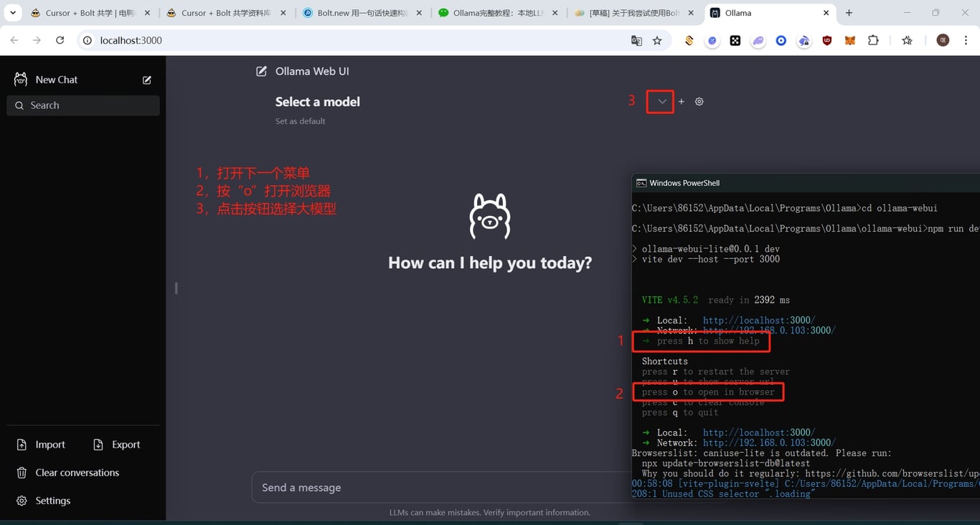Switch to Cursor + Bolt 共学资料库 tab
This screenshot has width=980, height=525.
(226, 13)
